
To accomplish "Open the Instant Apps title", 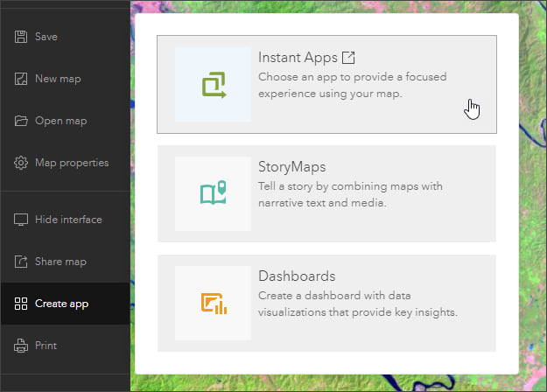I will tap(298, 58).
